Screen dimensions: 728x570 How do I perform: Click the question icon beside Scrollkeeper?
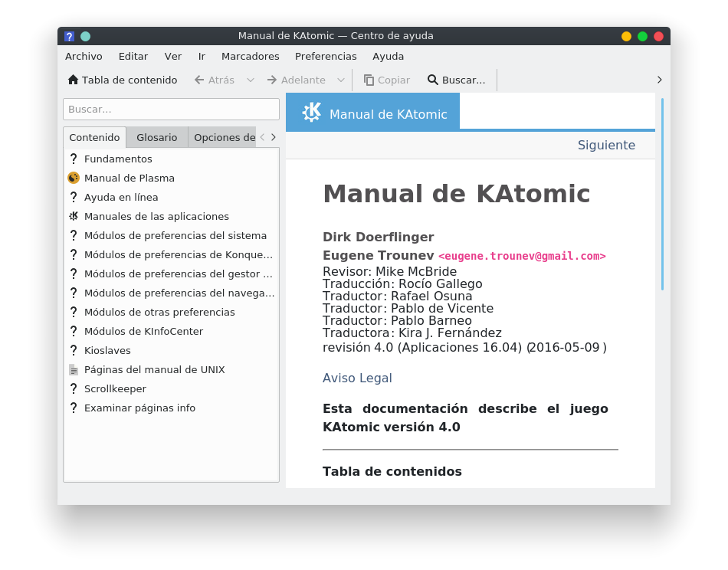click(x=74, y=389)
